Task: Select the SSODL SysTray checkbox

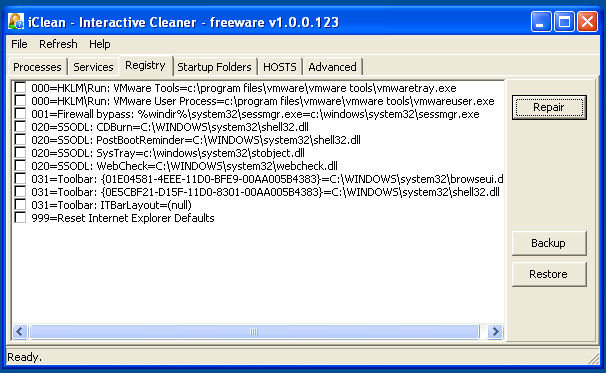Action: pyautogui.click(x=20, y=153)
